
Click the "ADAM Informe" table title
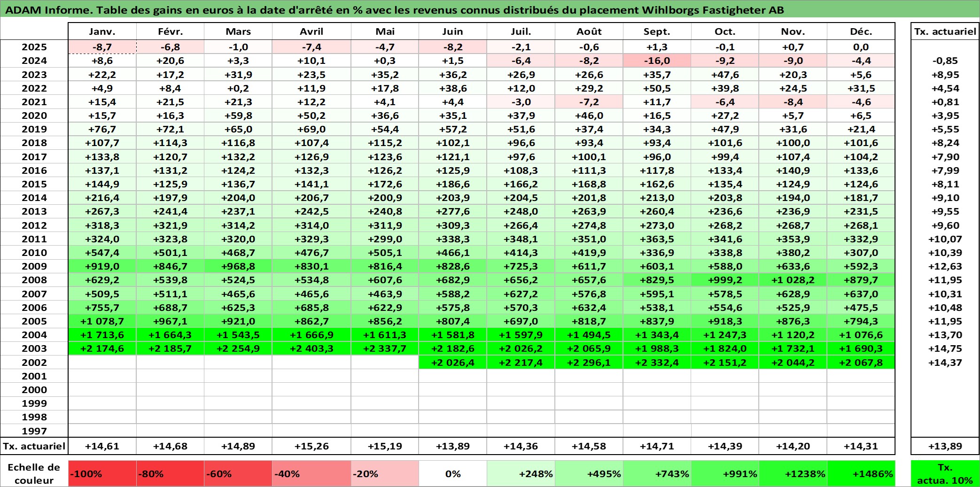coord(395,10)
